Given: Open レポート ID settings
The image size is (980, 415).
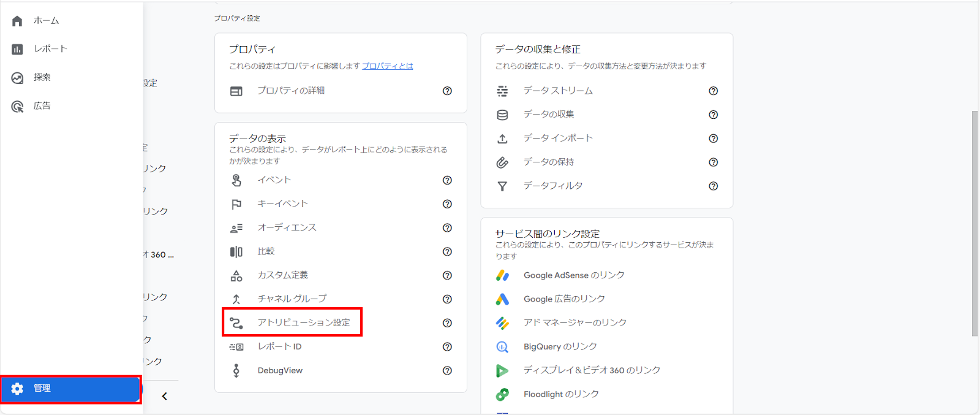Looking at the screenshot, I should pos(279,347).
